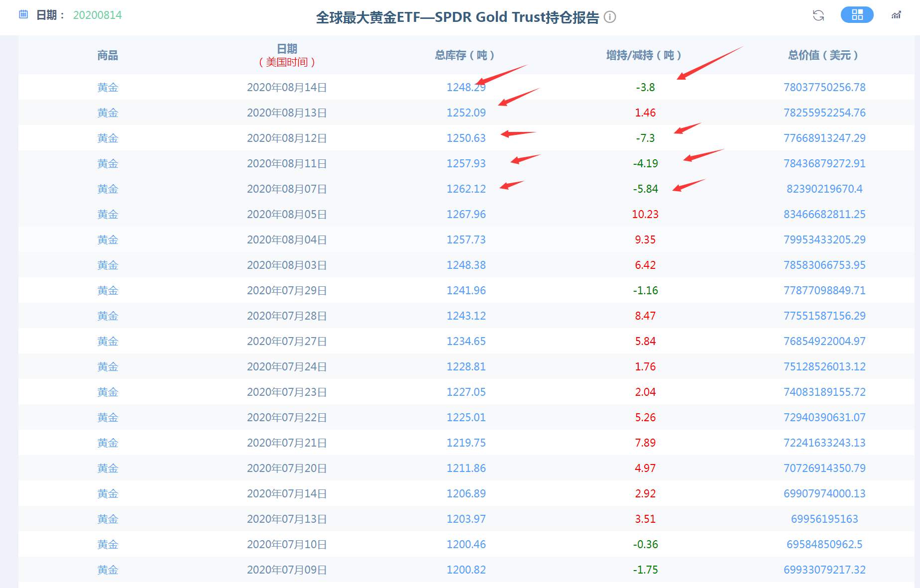The image size is (920, 588).
Task: Click change value -7.3
Action: point(645,138)
